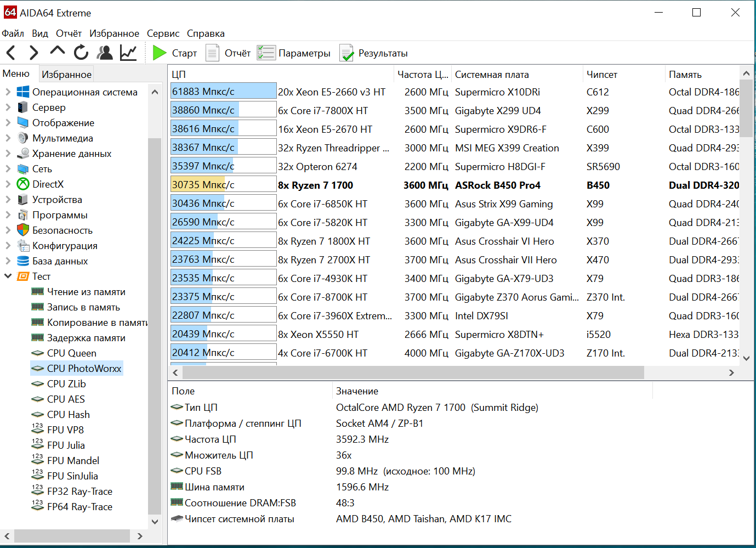The image size is (756, 548).
Task: Sort by the Память column header
Action: [702, 75]
